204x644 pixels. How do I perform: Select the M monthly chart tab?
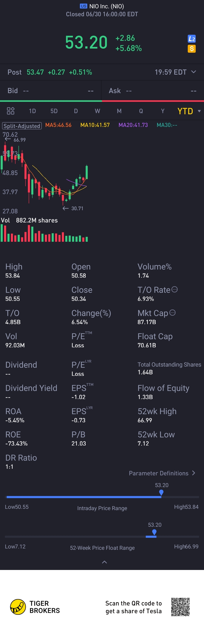click(x=119, y=111)
